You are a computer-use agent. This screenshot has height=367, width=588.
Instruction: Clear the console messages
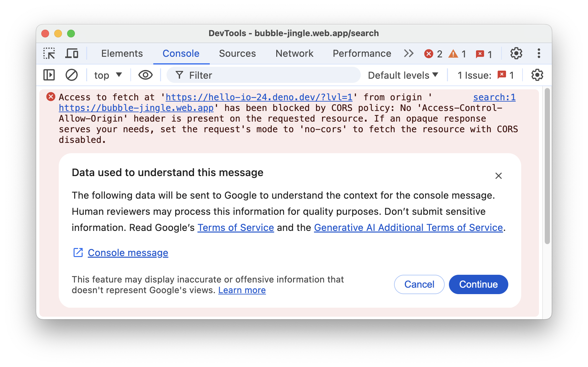tap(72, 75)
